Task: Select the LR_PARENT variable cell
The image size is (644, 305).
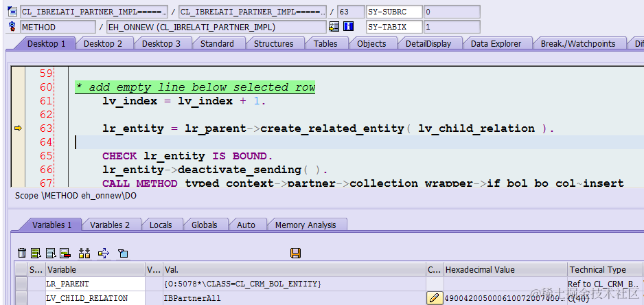Action: [95, 284]
